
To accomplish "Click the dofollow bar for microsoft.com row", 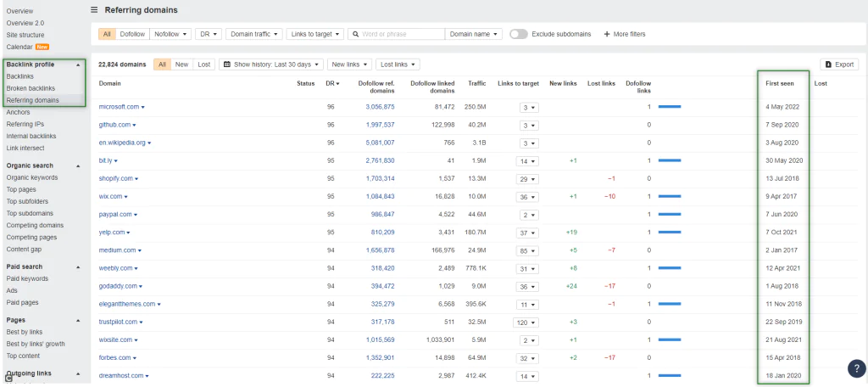I will (x=670, y=106).
